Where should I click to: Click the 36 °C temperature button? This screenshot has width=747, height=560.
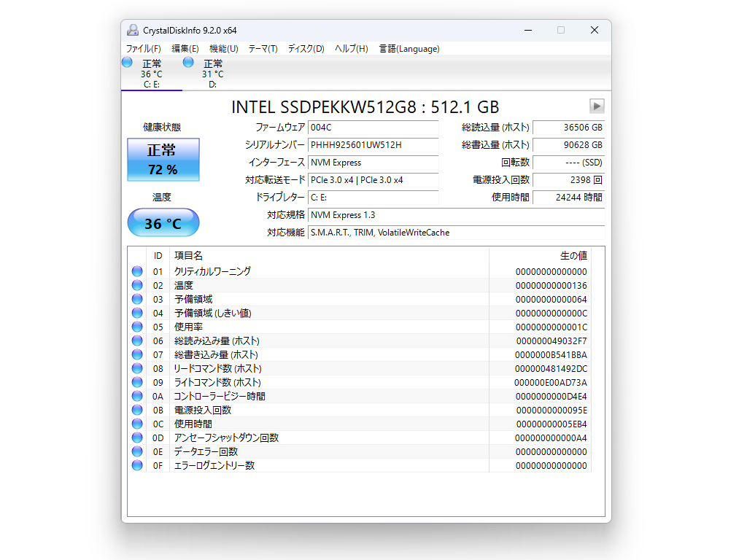pos(163,222)
